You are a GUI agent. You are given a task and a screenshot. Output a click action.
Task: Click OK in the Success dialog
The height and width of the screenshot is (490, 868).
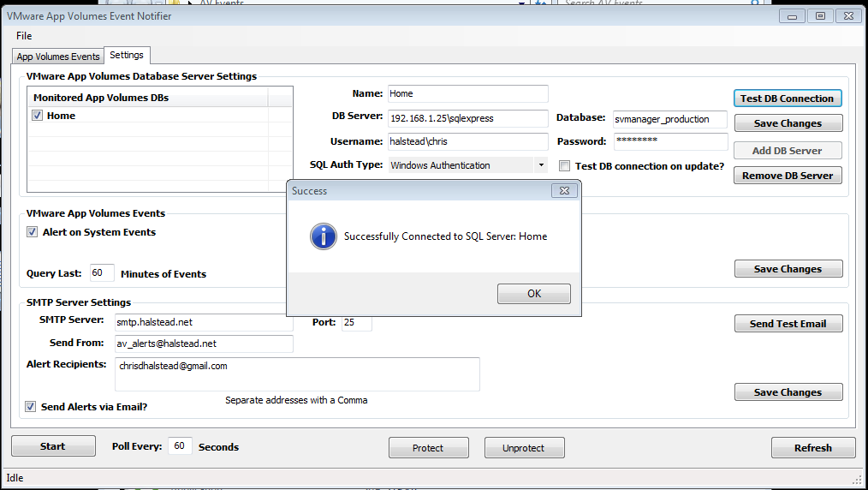tap(533, 294)
